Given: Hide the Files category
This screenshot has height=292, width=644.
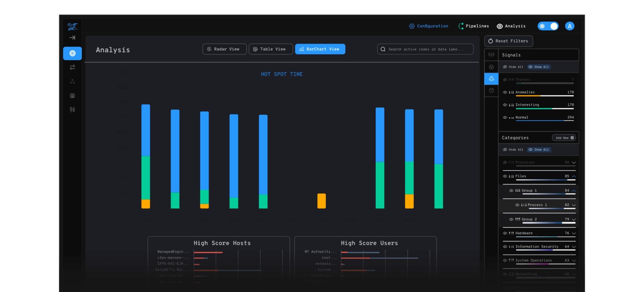Looking at the screenshot, I should coord(505,176).
